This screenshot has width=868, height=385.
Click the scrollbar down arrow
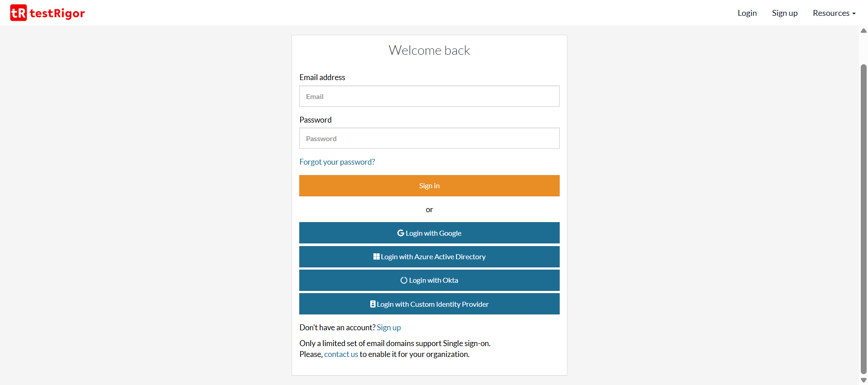coord(863,380)
